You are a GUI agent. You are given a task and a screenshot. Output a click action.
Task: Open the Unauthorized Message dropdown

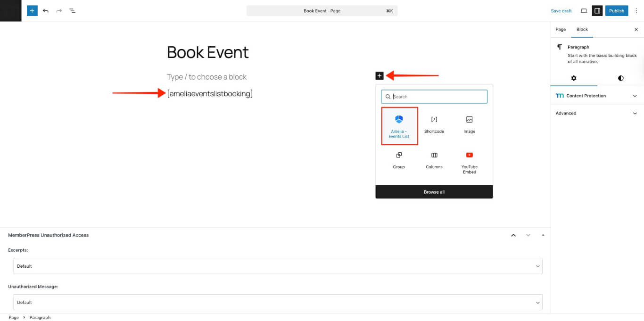[x=278, y=302]
